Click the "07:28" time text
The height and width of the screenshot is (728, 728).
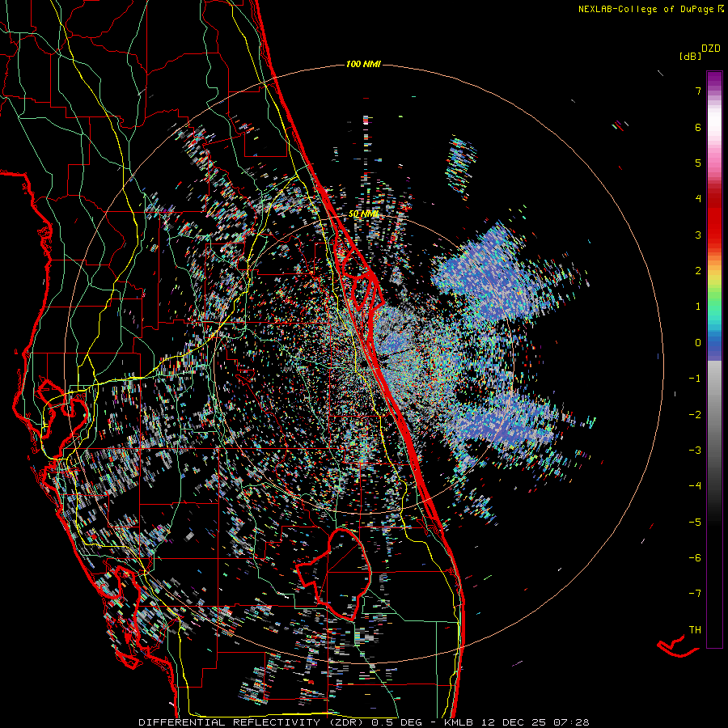(572, 722)
